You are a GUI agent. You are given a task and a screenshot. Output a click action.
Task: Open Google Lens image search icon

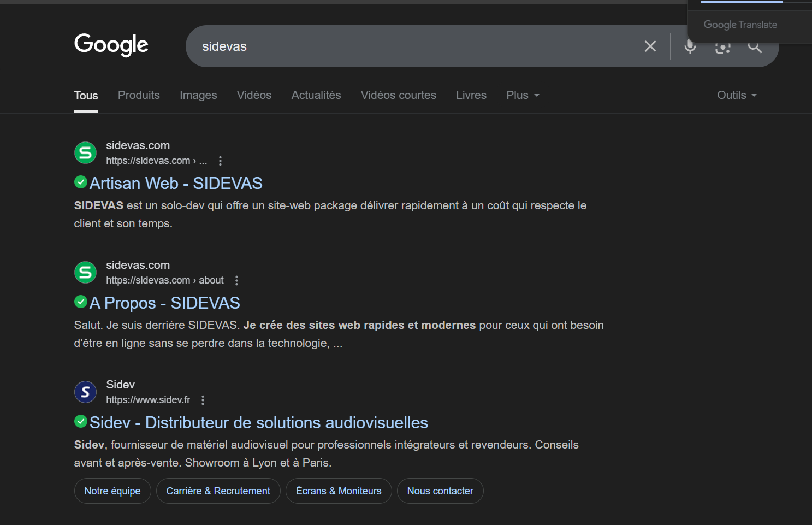(722, 47)
